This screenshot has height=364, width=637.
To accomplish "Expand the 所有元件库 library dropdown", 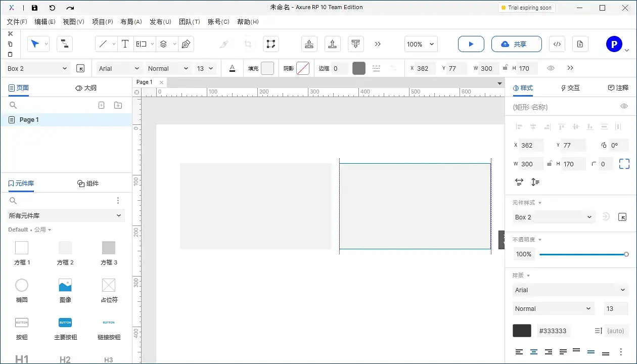I will (66, 215).
